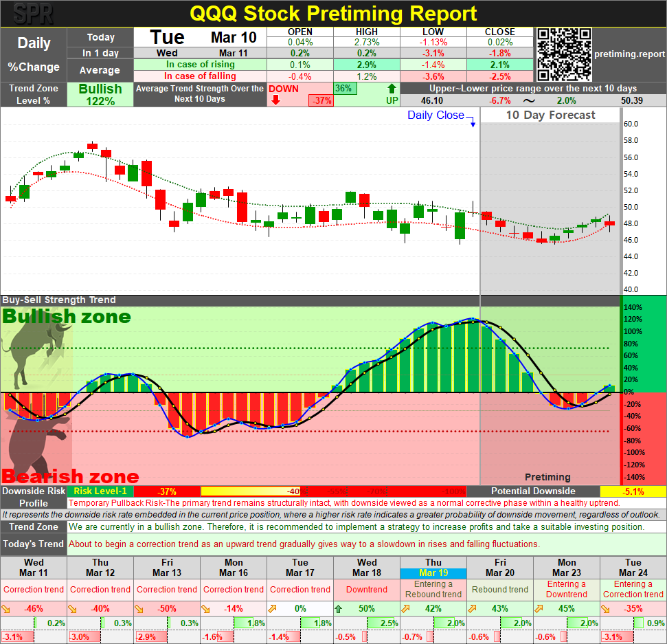This screenshot has width=667, height=644.
Task: Click the trend arrow beside 0% for Mar 17
Action: pos(272,609)
